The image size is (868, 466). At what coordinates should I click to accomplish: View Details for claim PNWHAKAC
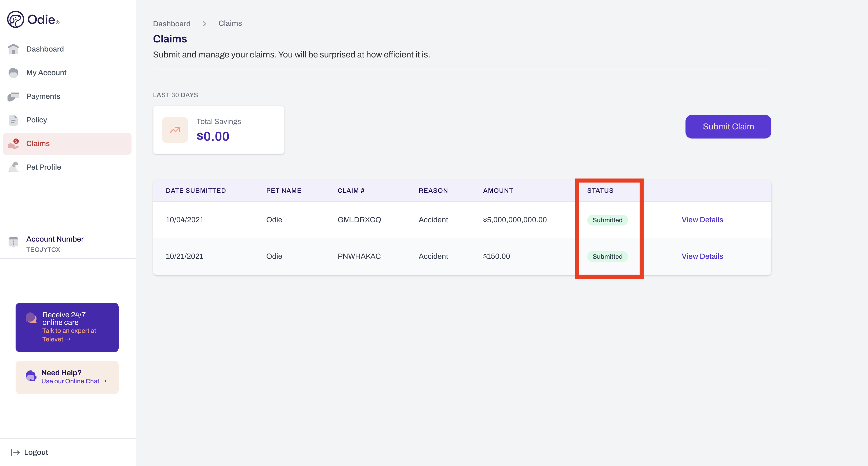[702, 256]
